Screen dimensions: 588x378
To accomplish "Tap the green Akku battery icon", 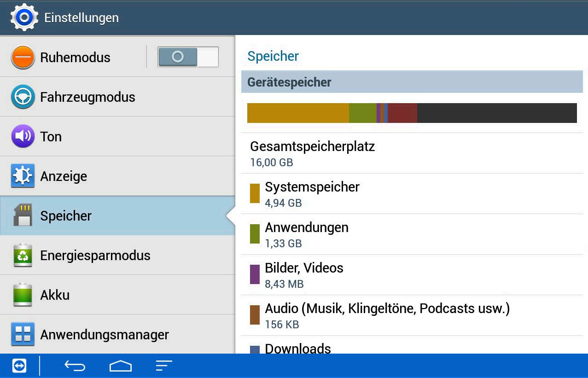I will 23,295.
